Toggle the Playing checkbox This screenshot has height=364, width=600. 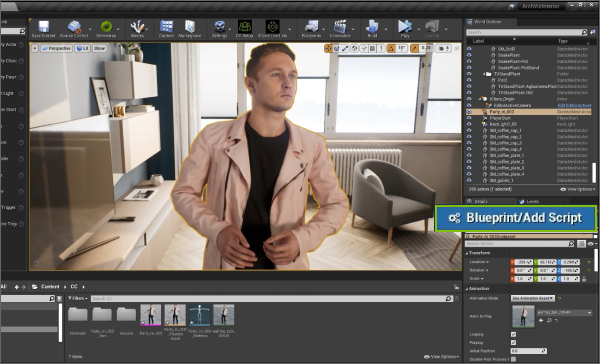point(513,343)
